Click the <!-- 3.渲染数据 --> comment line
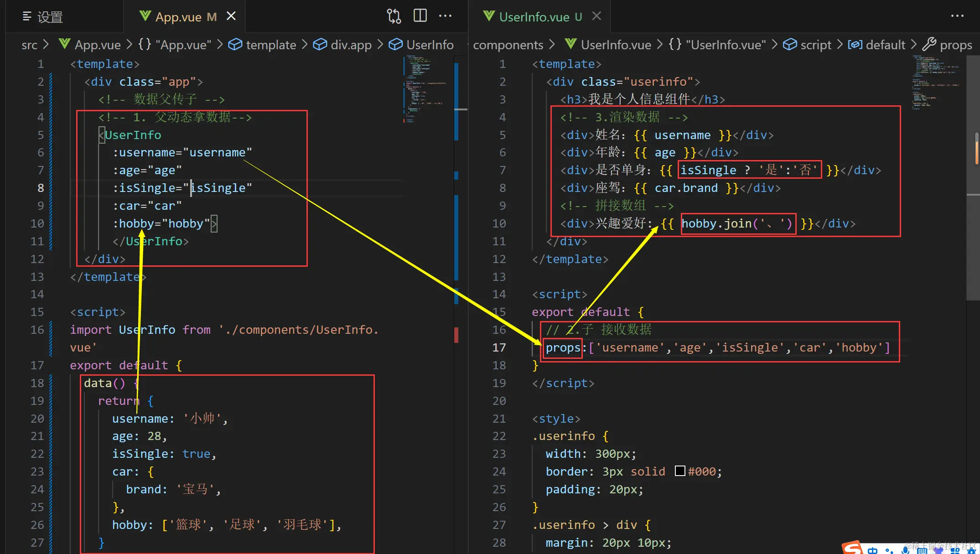The width and height of the screenshot is (980, 554). (624, 117)
